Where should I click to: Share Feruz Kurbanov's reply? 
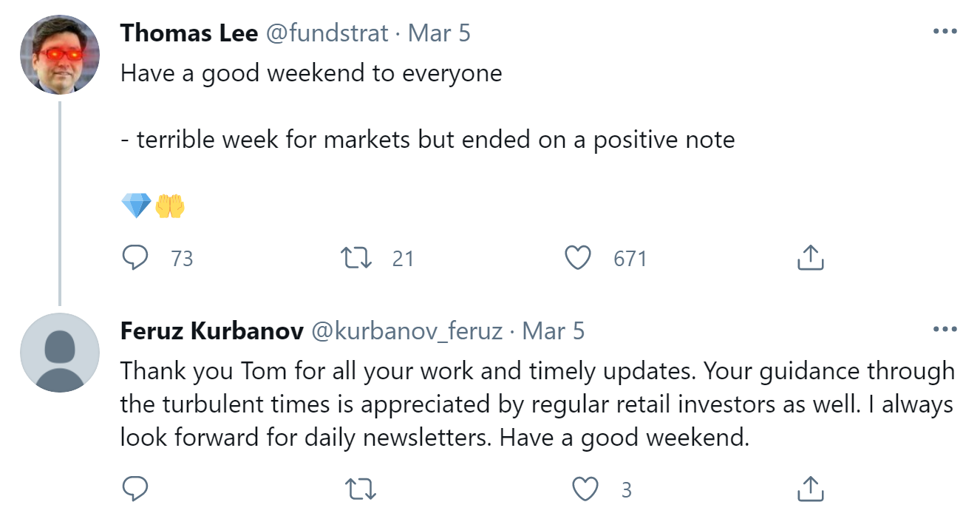coord(810,489)
